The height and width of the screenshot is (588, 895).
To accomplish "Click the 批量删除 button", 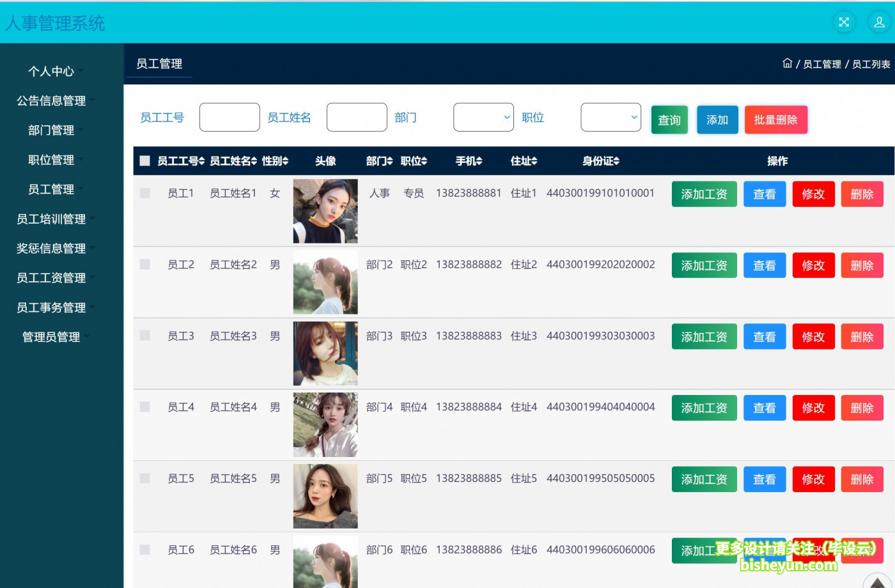I will point(775,120).
